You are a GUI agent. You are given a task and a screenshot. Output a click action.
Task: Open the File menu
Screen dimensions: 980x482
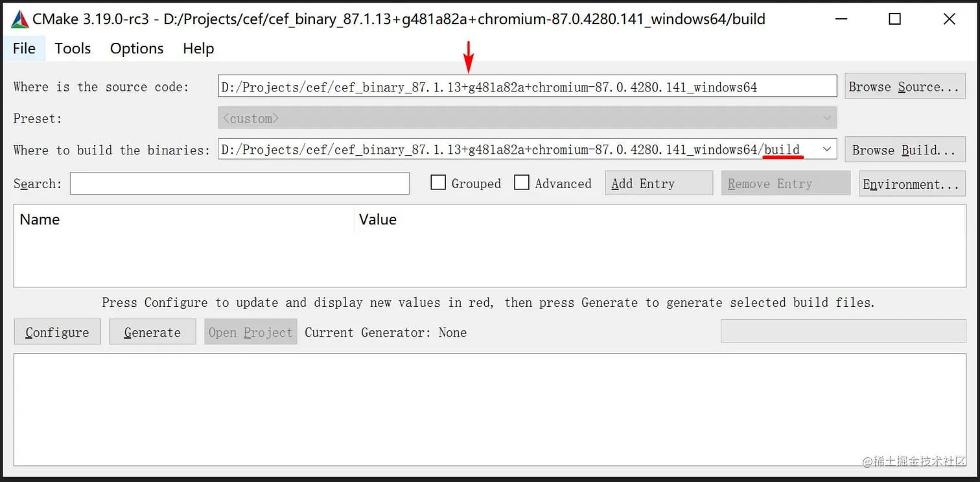[23, 48]
